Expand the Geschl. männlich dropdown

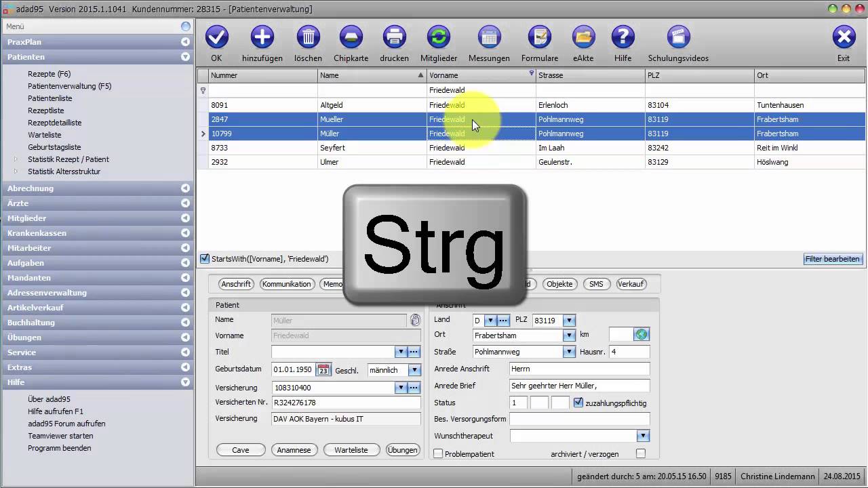click(x=414, y=370)
